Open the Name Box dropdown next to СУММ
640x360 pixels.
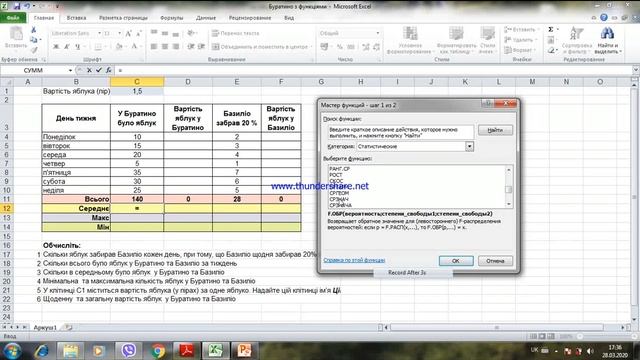(70, 70)
